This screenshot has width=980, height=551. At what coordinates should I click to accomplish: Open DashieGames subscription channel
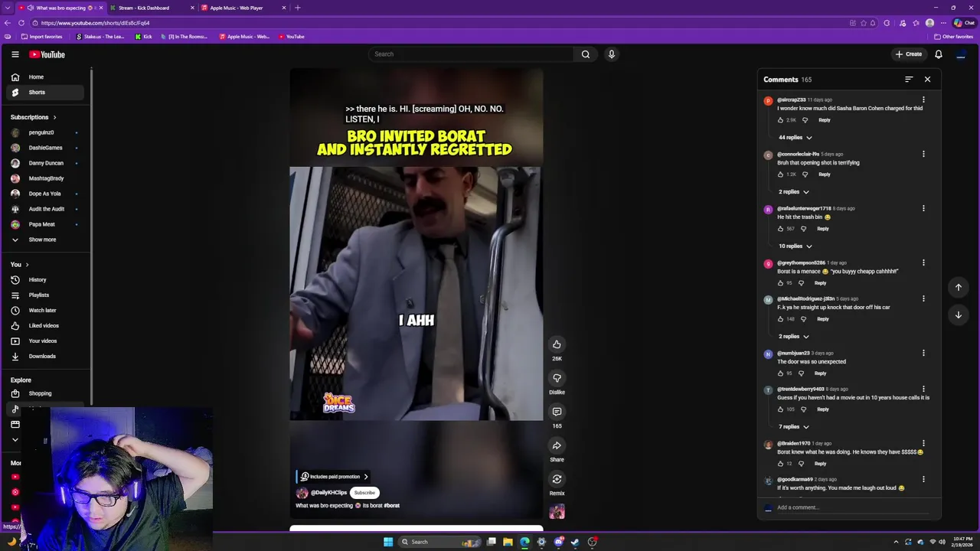[45, 148]
